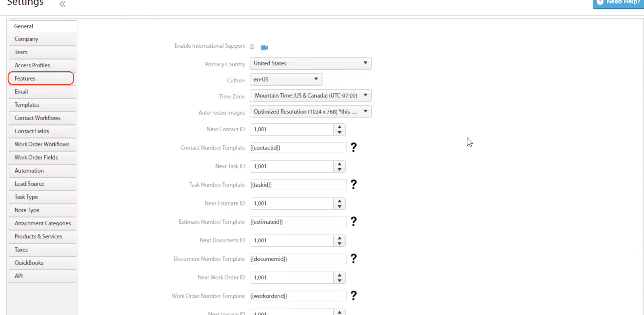Open the Access Profiles tab

click(42, 65)
